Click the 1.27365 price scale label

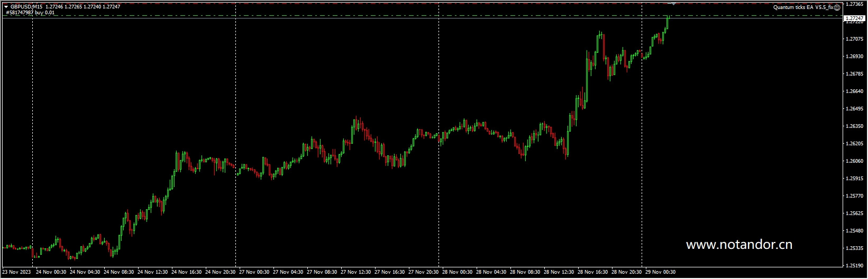click(x=854, y=4)
